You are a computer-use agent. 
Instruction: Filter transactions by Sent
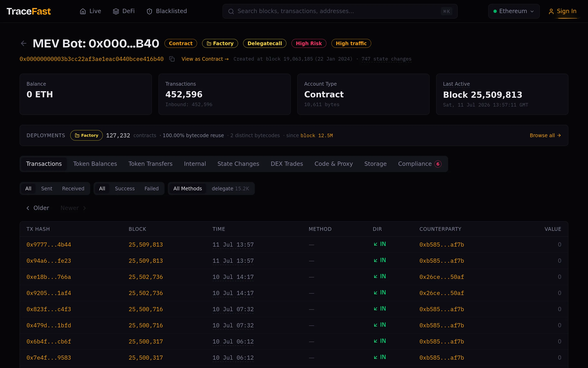coord(47,189)
